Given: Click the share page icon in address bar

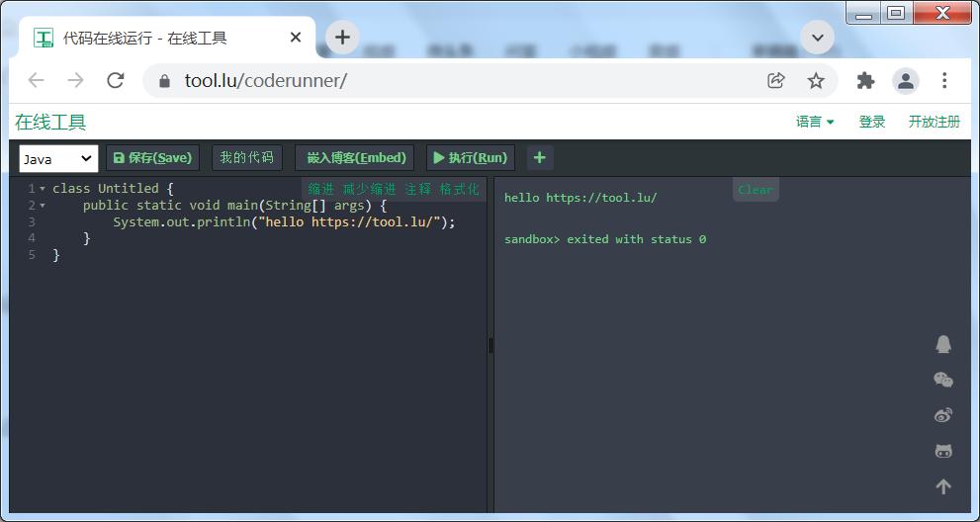Looking at the screenshot, I should (775, 81).
